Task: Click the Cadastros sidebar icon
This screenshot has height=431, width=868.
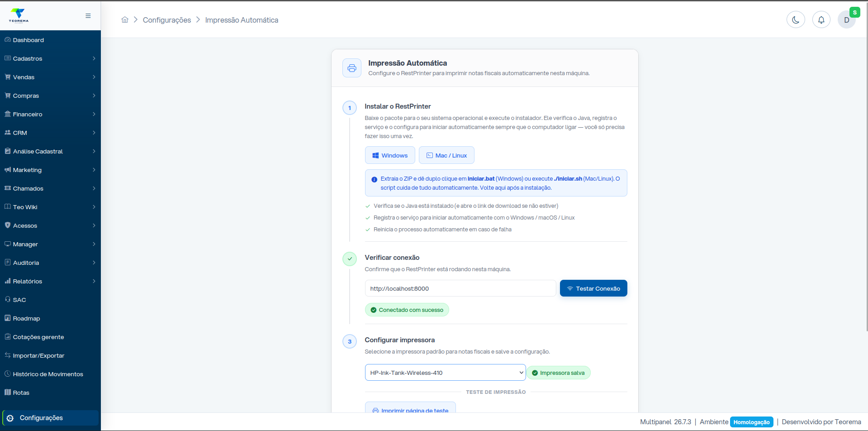Action: [x=8, y=58]
